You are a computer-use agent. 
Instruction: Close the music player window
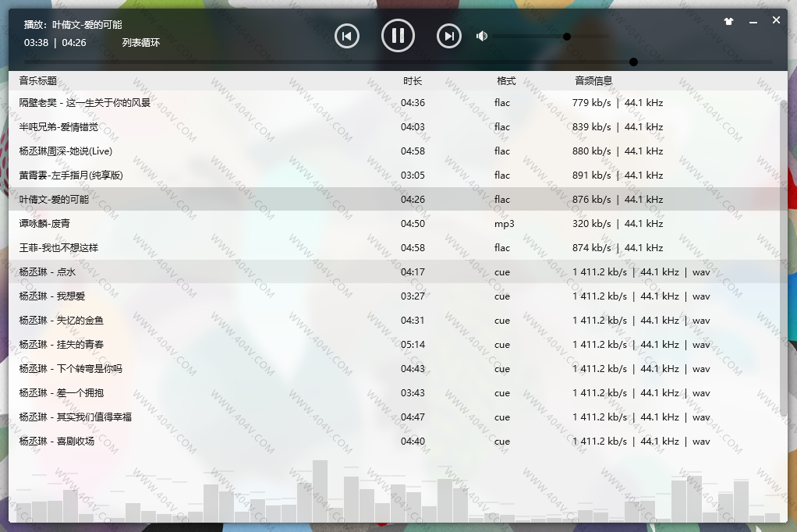point(776,21)
